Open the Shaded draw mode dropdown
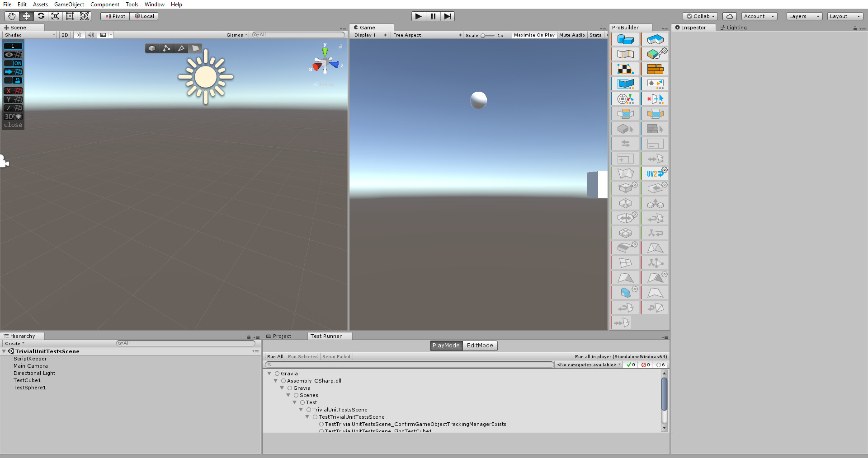Screen dimensions: 868x458 pyautogui.click(x=29, y=35)
